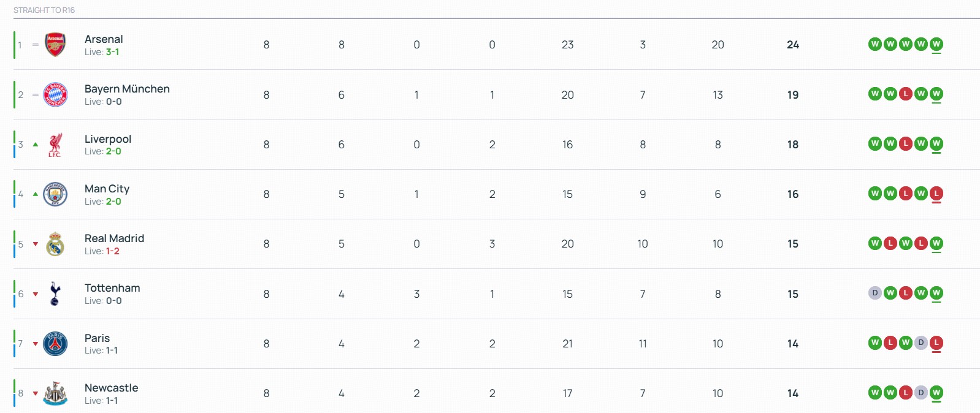Click the Newcastle club crest
The height and width of the screenshot is (413, 980).
(55, 393)
